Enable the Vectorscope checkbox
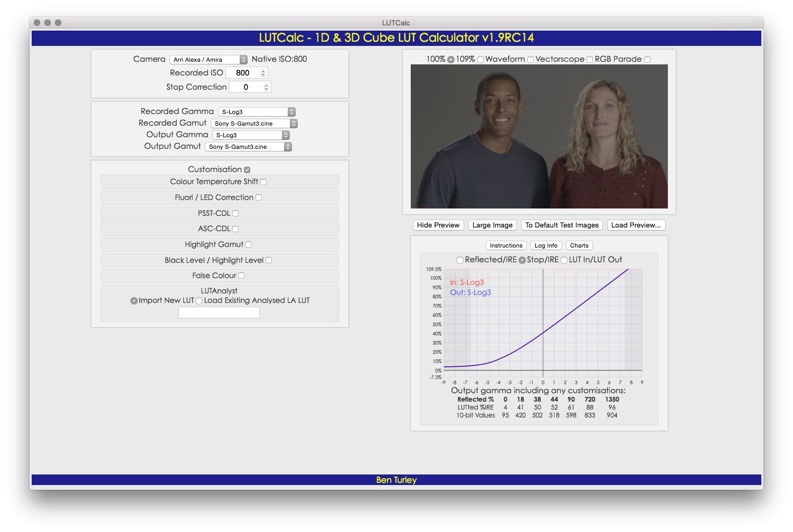This screenshot has height=532, width=793. (x=590, y=60)
